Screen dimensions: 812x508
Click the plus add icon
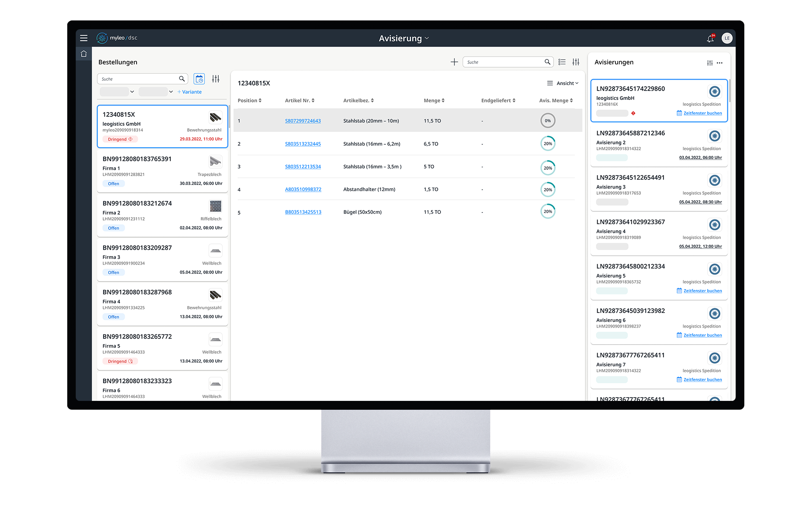pyautogui.click(x=454, y=62)
